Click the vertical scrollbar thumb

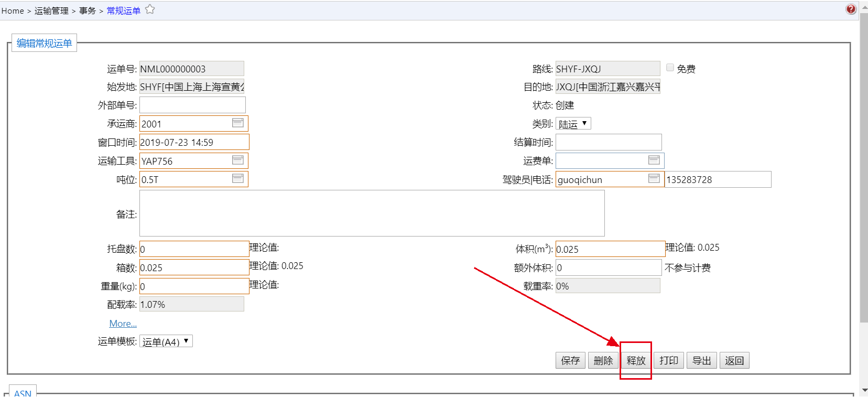(864, 168)
